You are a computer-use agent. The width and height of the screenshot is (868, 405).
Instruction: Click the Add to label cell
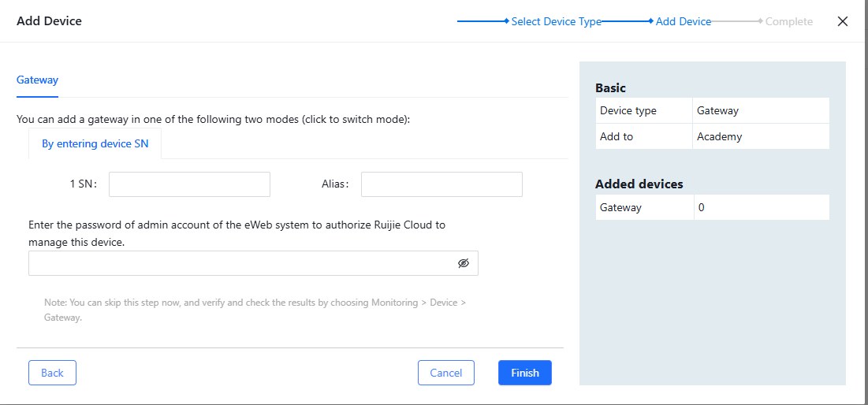pyautogui.click(x=644, y=136)
